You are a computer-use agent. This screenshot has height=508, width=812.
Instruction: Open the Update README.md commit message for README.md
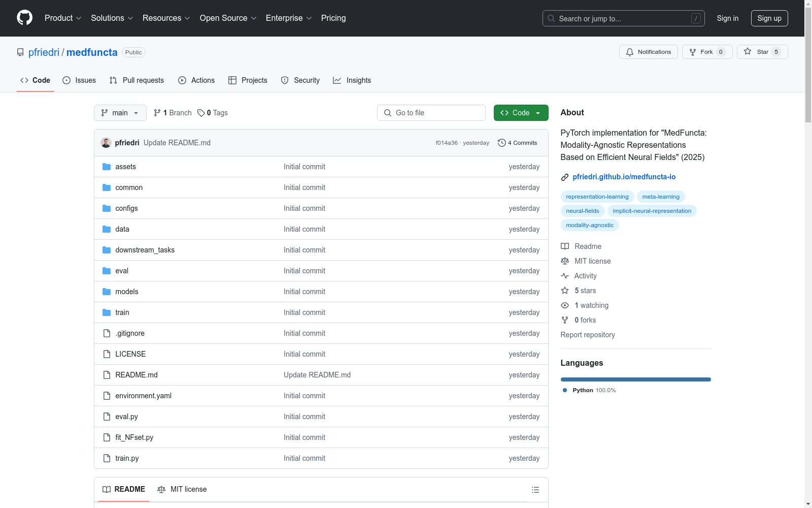point(317,375)
